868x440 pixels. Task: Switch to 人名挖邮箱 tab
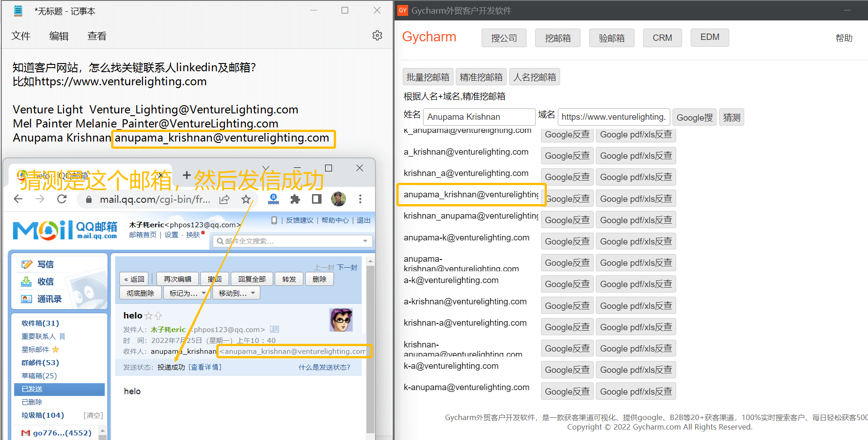[x=535, y=77]
